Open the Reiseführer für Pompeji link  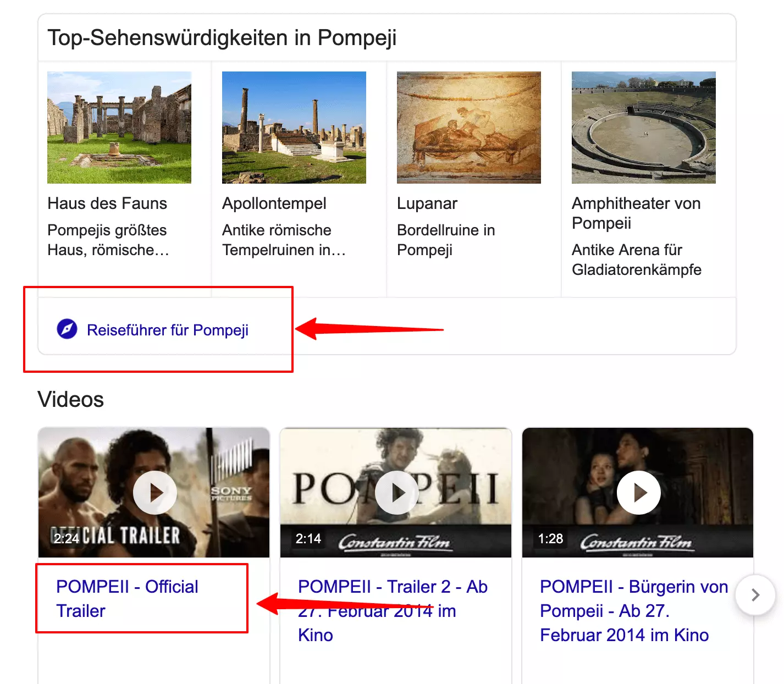click(168, 330)
